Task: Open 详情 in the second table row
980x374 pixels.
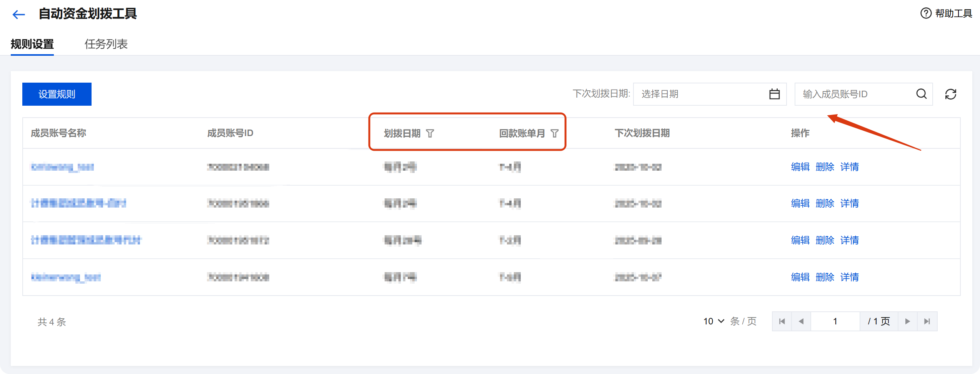Action: [x=849, y=203]
